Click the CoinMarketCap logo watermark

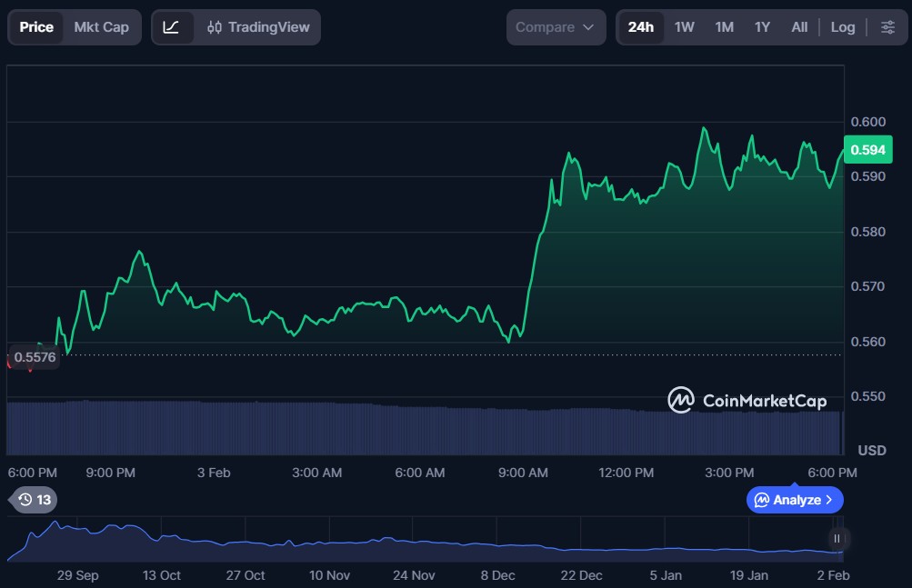(747, 400)
